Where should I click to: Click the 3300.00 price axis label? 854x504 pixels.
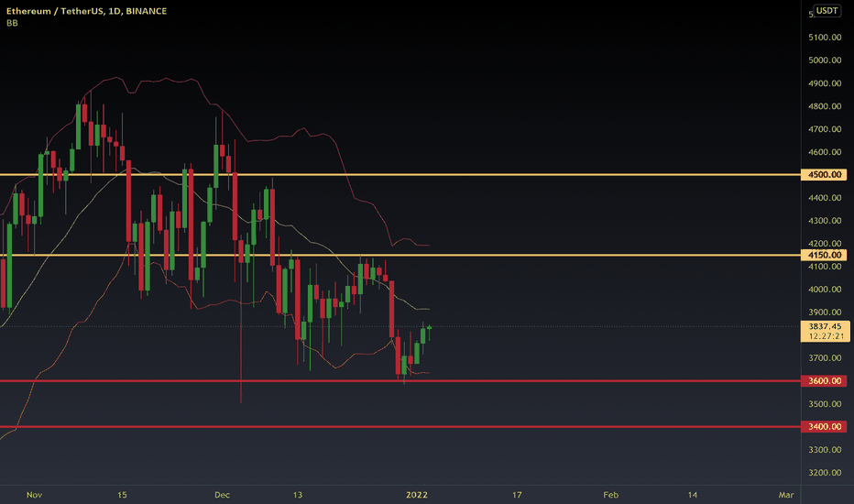(825, 450)
